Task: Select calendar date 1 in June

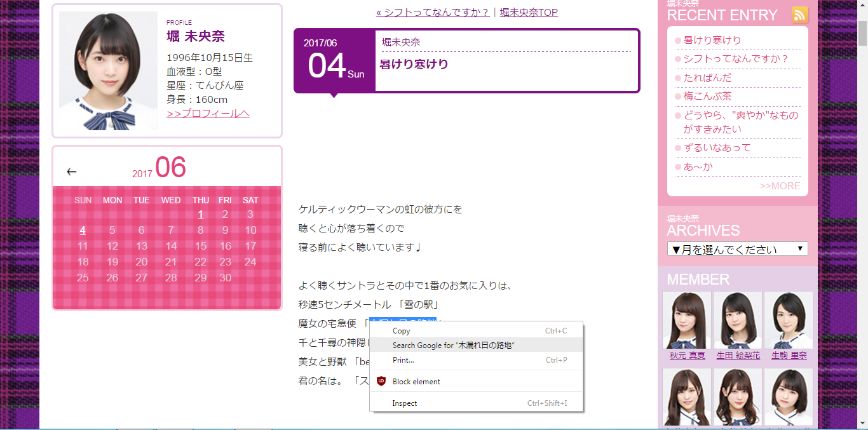Action: pos(200,215)
